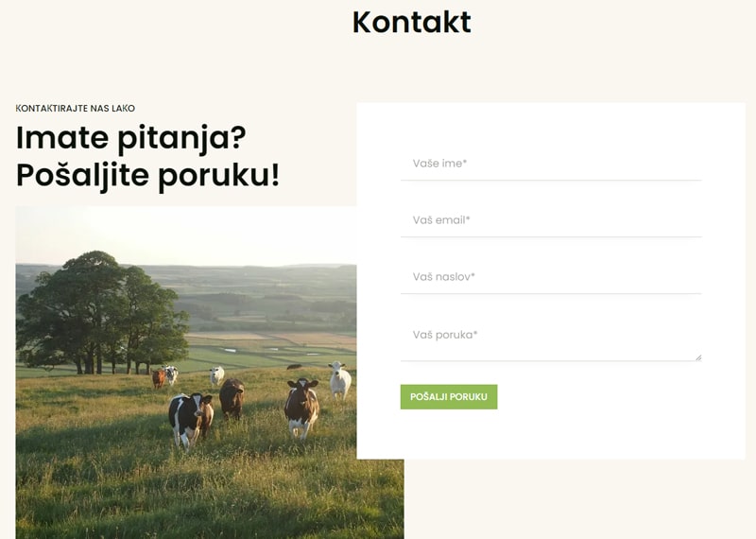Click the "Kontakt" page heading
Screen dimensions: 756x539
(x=411, y=22)
